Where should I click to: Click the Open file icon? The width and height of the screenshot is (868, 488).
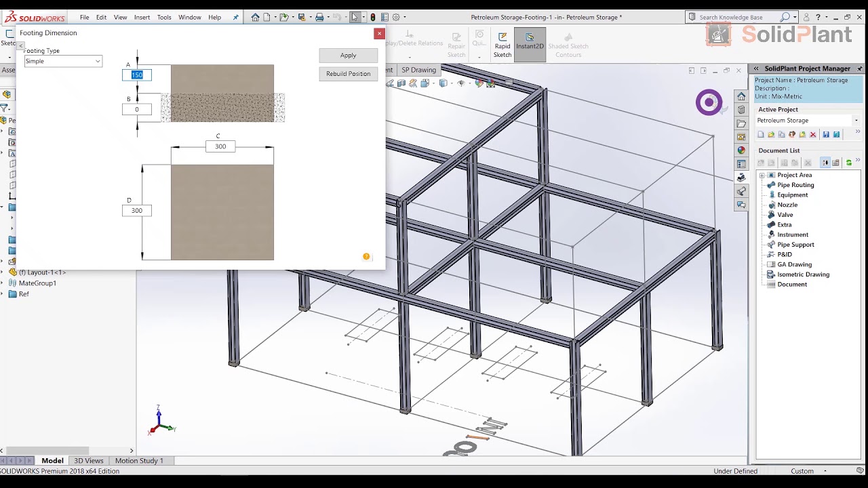pos(283,17)
